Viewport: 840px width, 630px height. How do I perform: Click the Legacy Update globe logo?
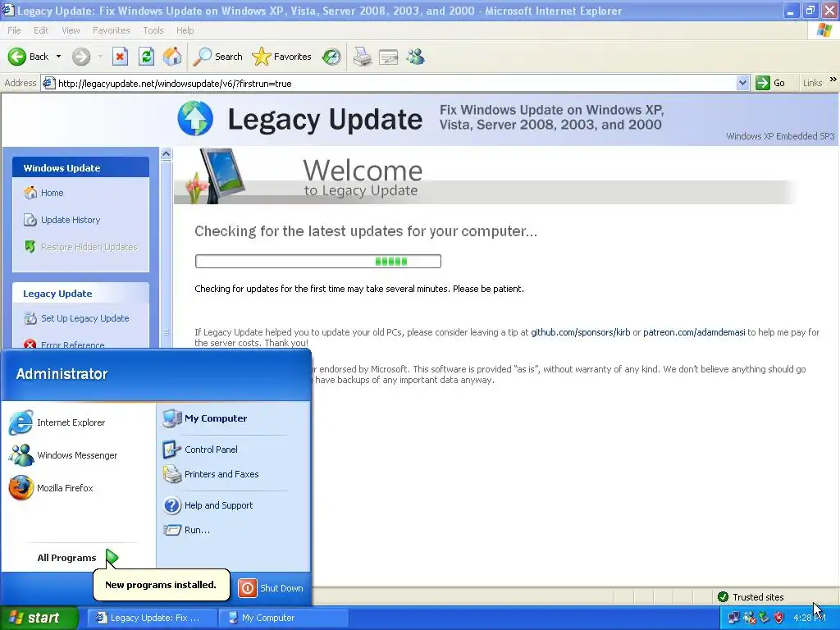[195, 118]
